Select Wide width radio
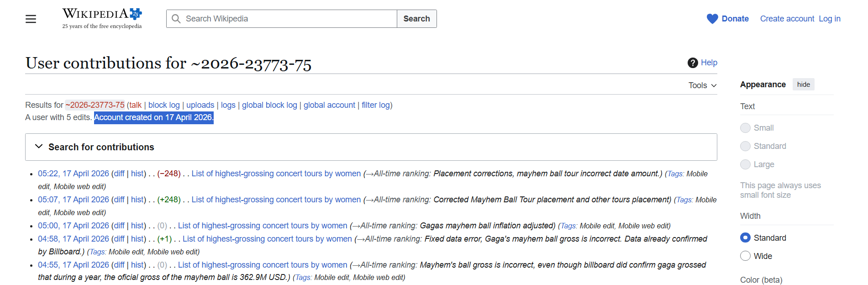The image size is (868, 285). coord(745,256)
